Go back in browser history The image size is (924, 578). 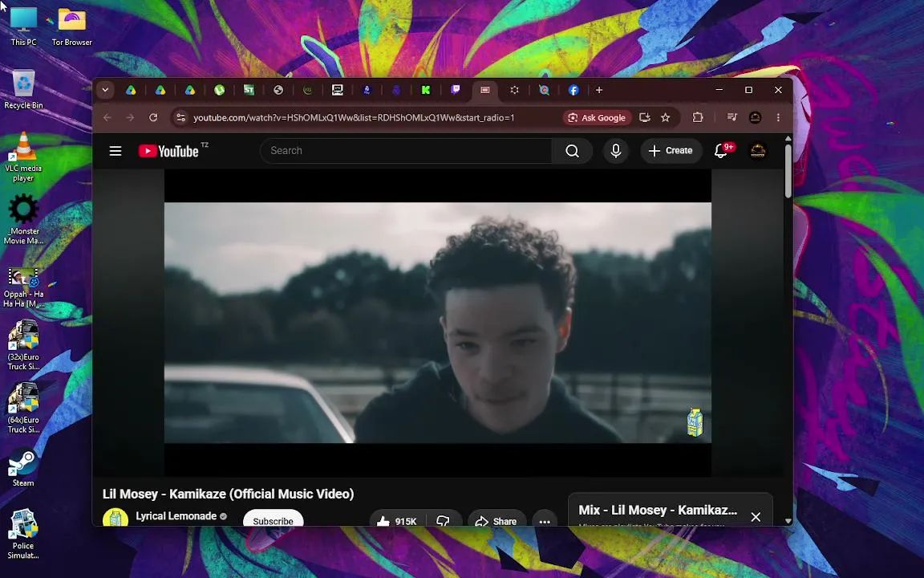(107, 117)
